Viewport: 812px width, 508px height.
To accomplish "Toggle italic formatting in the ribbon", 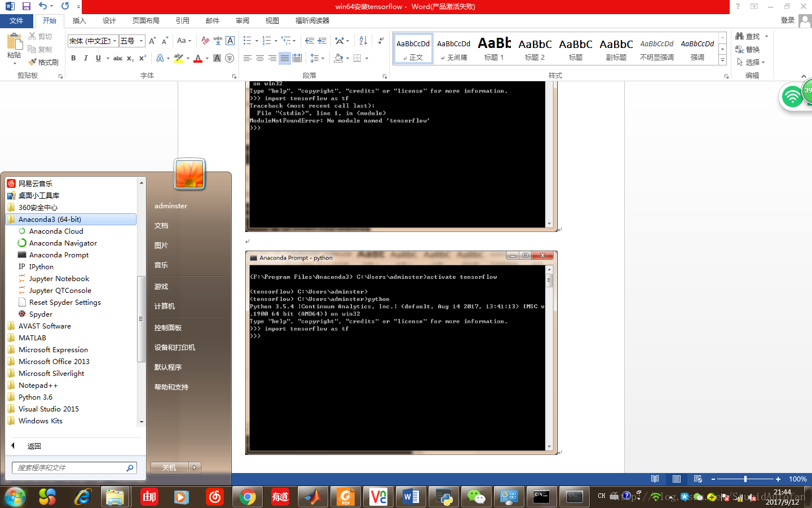I will click(86, 58).
